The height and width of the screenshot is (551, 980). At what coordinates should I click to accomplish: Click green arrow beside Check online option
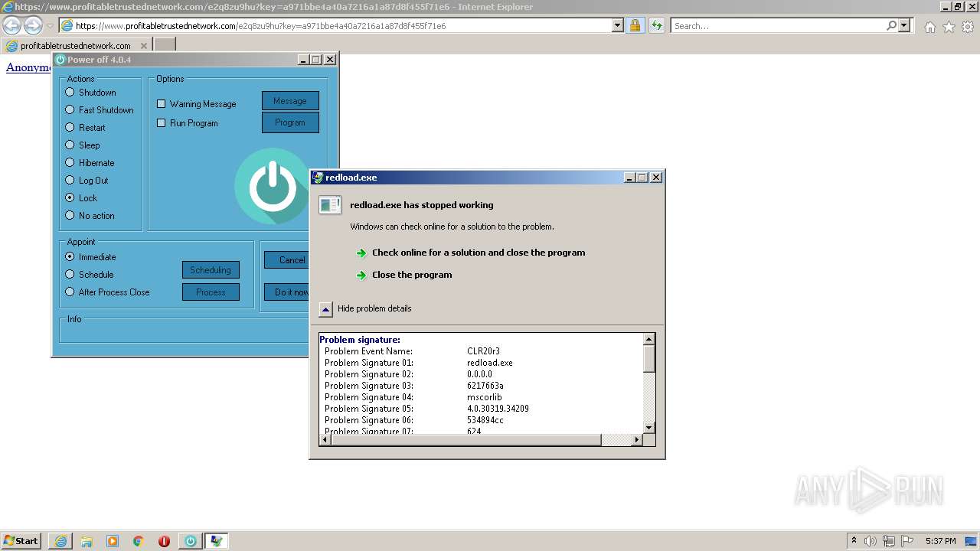point(361,253)
